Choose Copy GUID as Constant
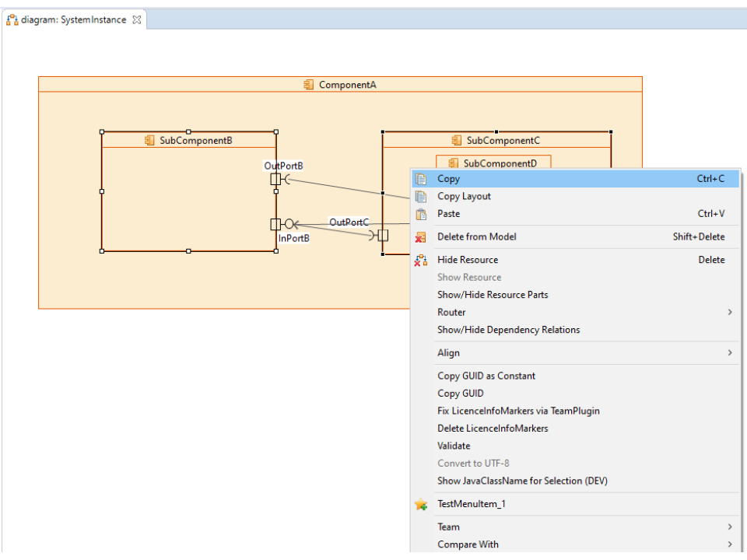This screenshot has height=560, width=747. (x=486, y=376)
